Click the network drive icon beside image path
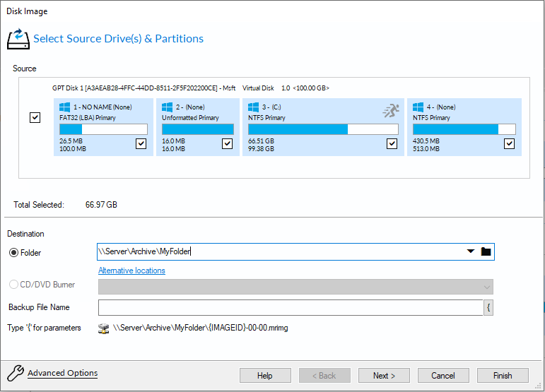 coord(104,328)
